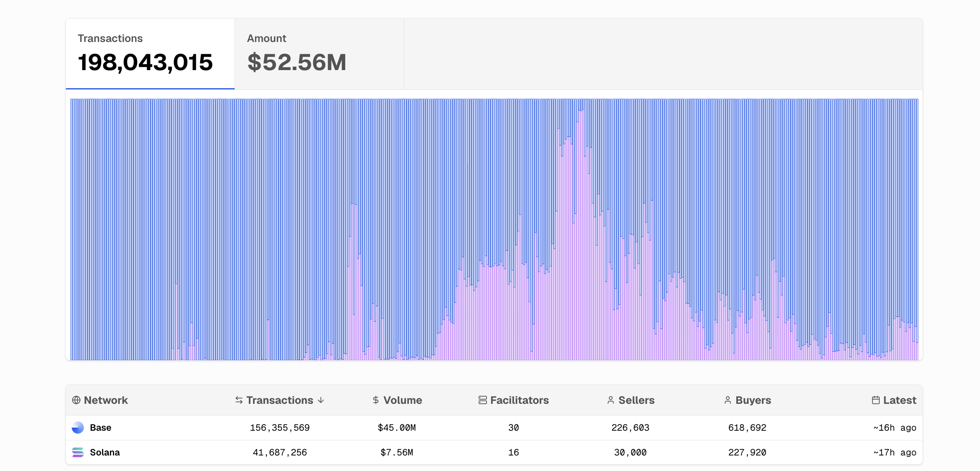The height and width of the screenshot is (471, 980).
Task: Select Base sellers count 226,603
Action: click(631, 428)
